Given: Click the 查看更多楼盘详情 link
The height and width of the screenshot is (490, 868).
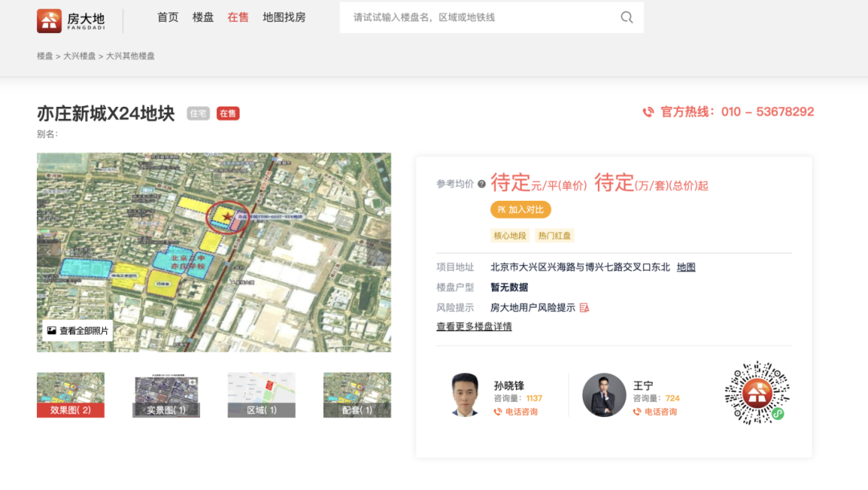Looking at the screenshot, I should 472,326.
